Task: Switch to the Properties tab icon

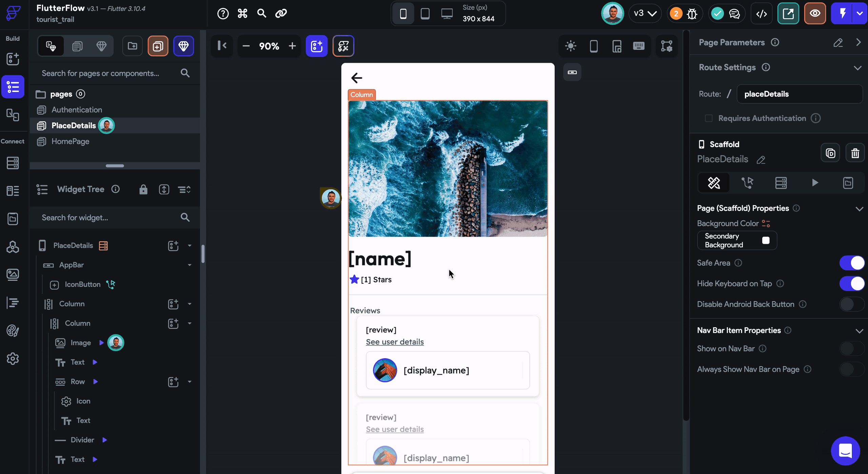Action: pos(714,183)
